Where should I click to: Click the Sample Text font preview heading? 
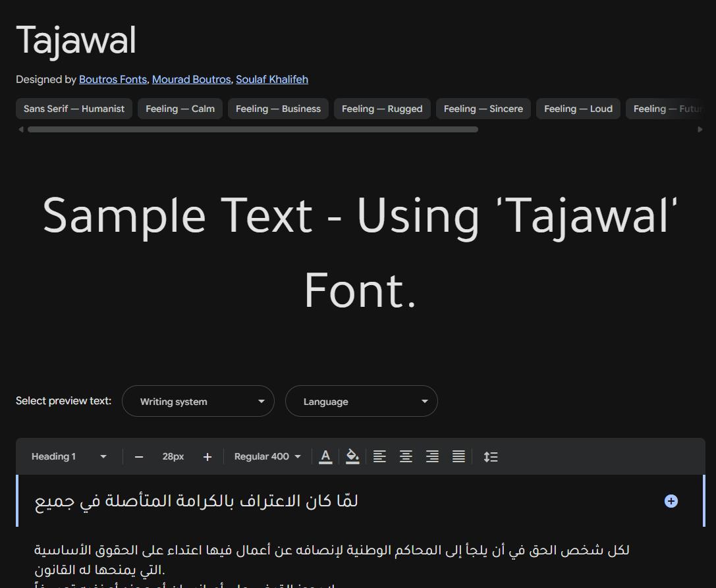coord(360,253)
